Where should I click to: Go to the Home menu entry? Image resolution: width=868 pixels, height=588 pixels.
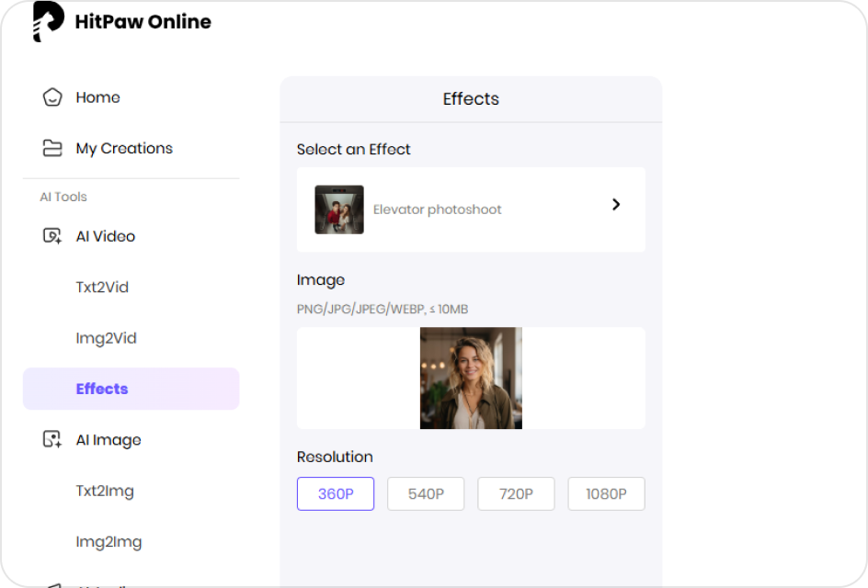[97, 96]
